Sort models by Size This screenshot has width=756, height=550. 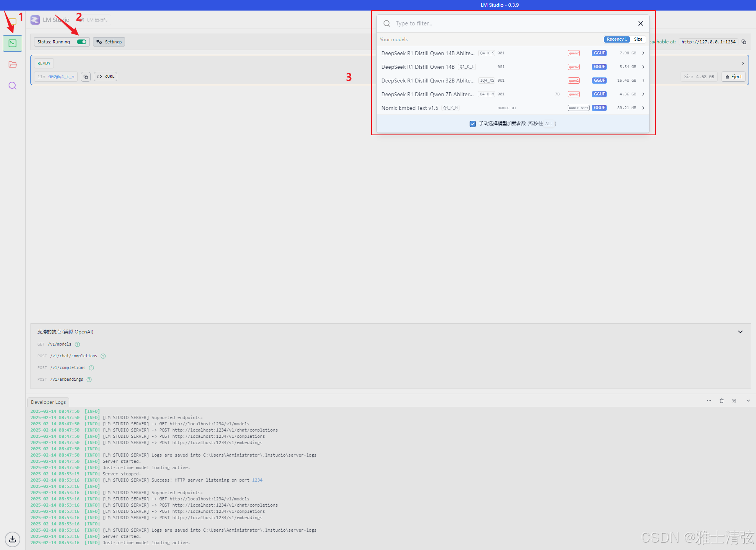point(638,39)
